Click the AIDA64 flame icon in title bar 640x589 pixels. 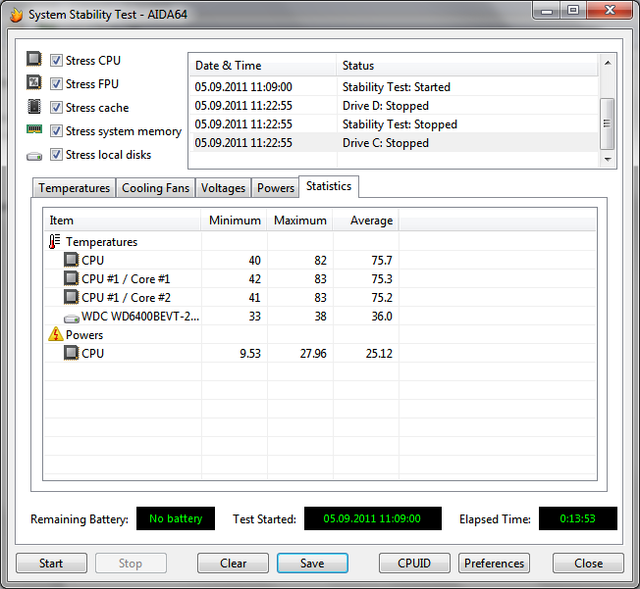[x=14, y=15]
